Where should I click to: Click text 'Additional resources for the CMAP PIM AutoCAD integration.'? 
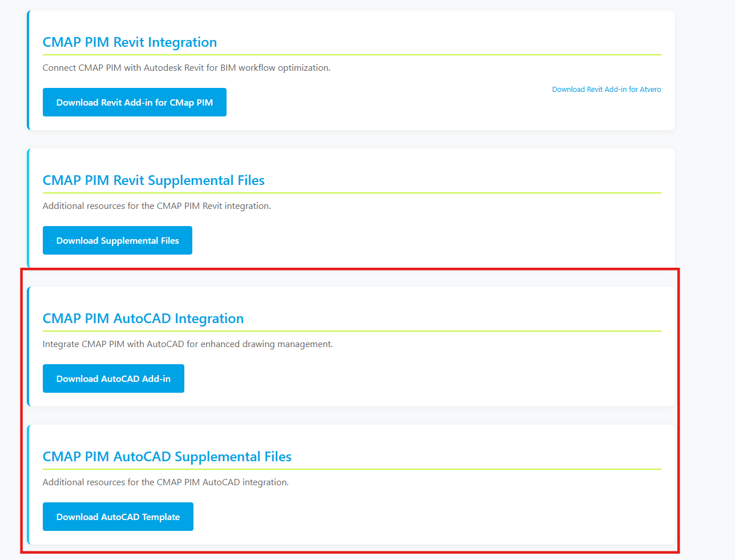coord(166,482)
